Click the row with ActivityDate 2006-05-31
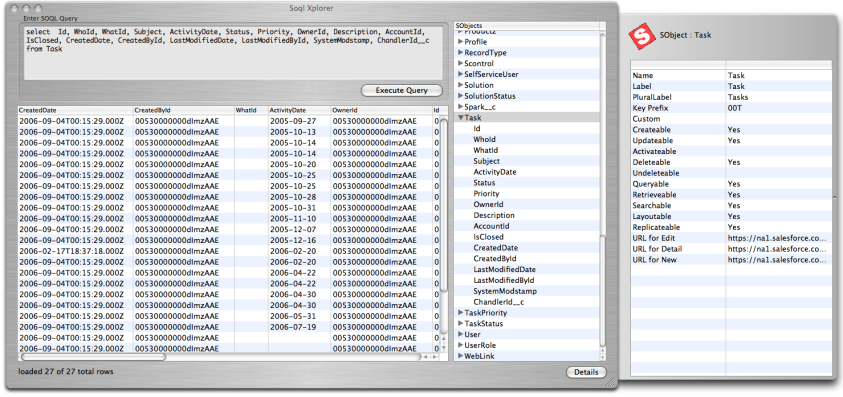The image size is (843, 397). coord(229,316)
